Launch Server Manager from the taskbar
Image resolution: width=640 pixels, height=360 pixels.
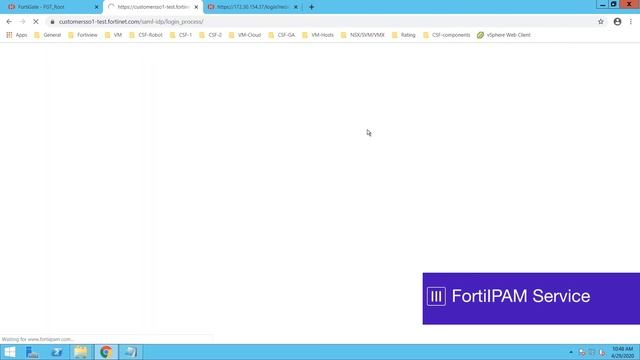coord(32,352)
